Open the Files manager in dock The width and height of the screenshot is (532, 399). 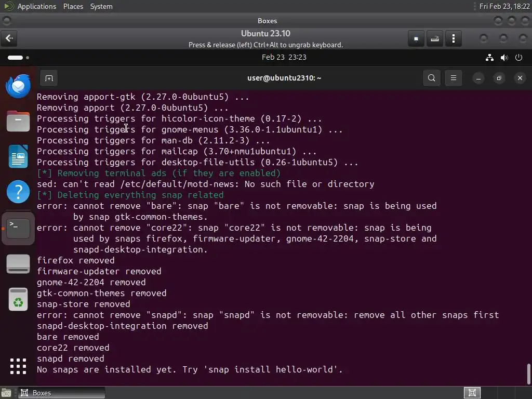click(18, 121)
